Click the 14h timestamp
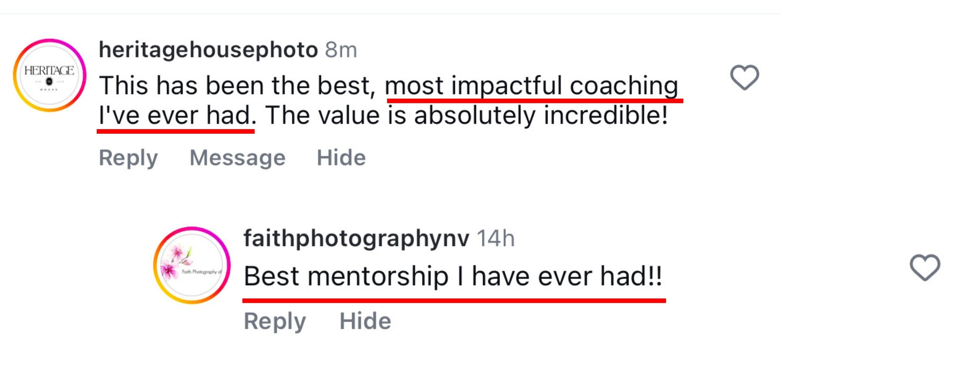The width and height of the screenshot is (980, 385). (495, 239)
